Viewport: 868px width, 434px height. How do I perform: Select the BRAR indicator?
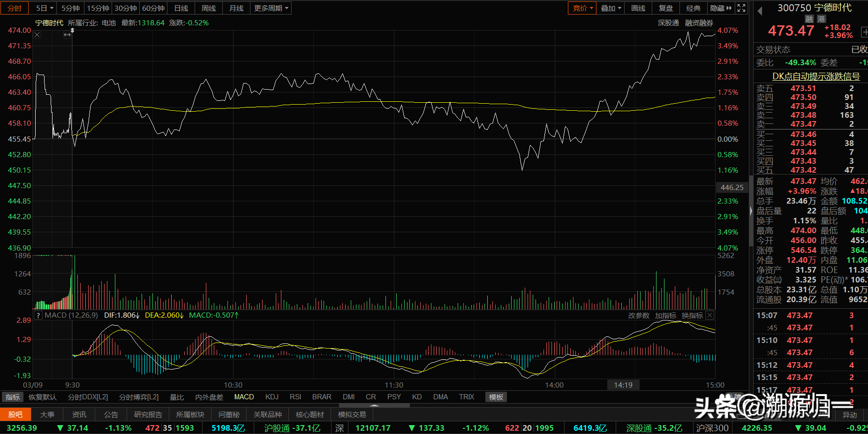[x=322, y=397]
